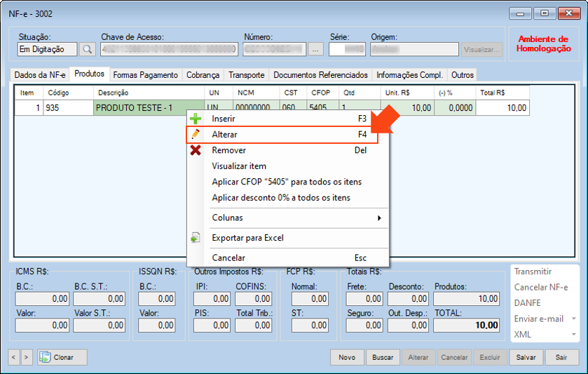This screenshot has width=588, height=374.
Task: Click the magnifier icon beside Situação
Action: point(87,49)
